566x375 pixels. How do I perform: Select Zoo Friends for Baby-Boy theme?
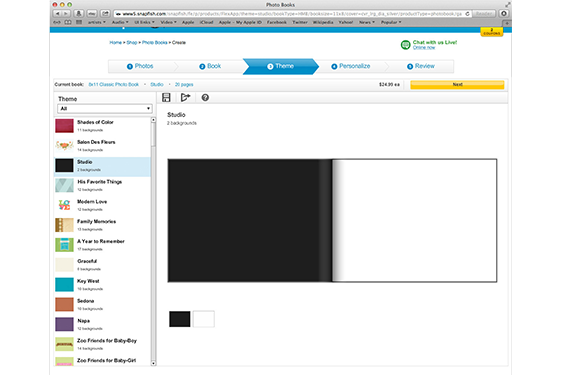click(103, 344)
